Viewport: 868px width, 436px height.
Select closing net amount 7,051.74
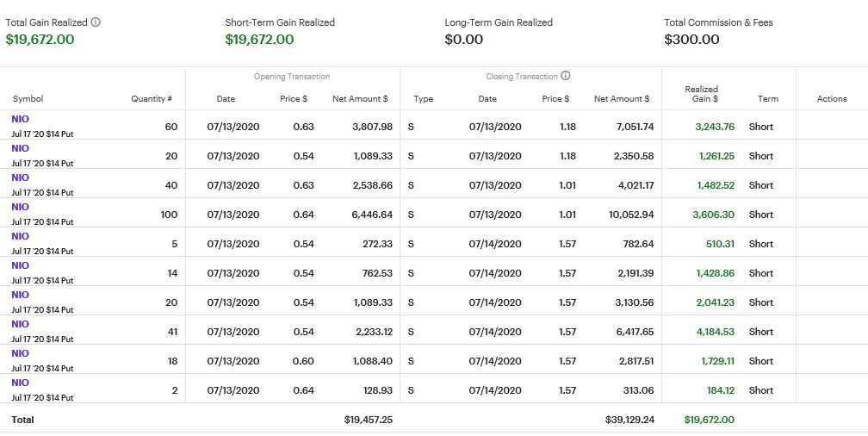coord(635,127)
